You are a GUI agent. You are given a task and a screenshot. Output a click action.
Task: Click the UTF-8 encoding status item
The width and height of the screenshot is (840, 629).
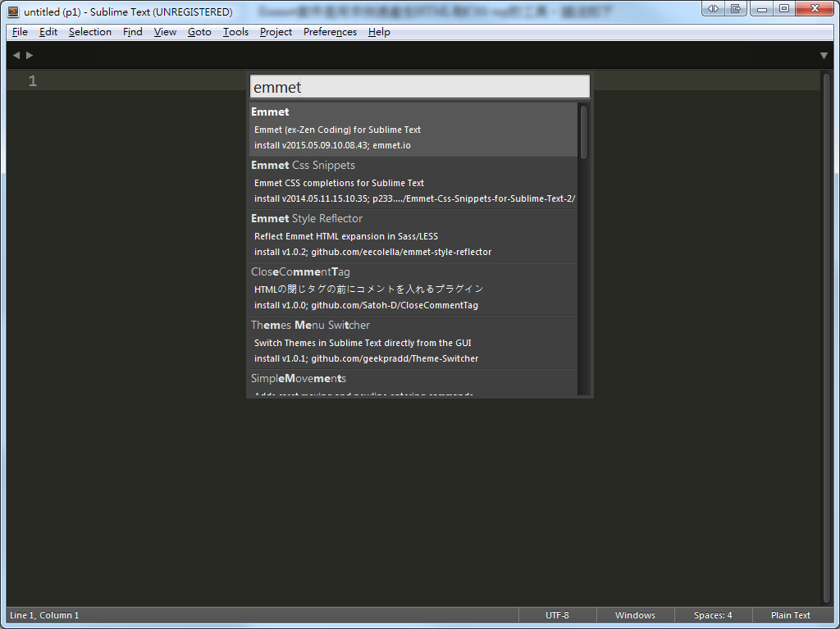(x=557, y=615)
